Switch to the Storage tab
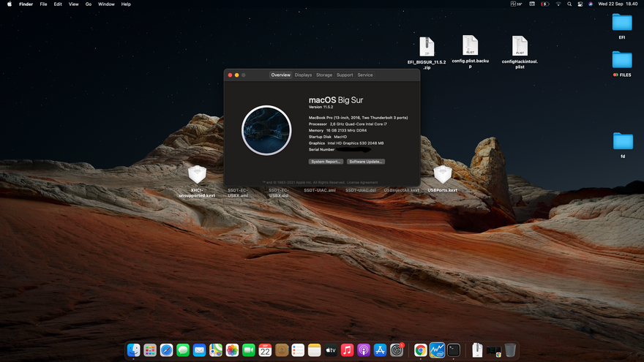The height and width of the screenshot is (362, 644). [324, 75]
